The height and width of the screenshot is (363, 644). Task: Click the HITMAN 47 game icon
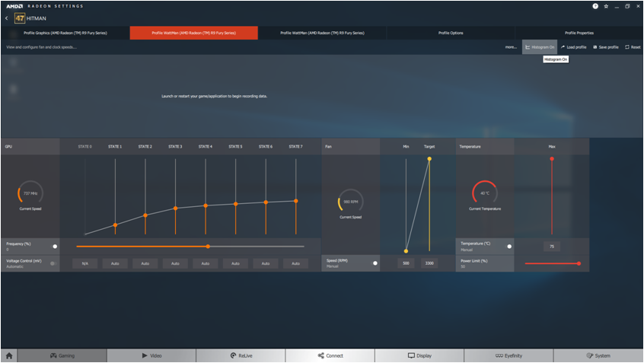click(20, 18)
